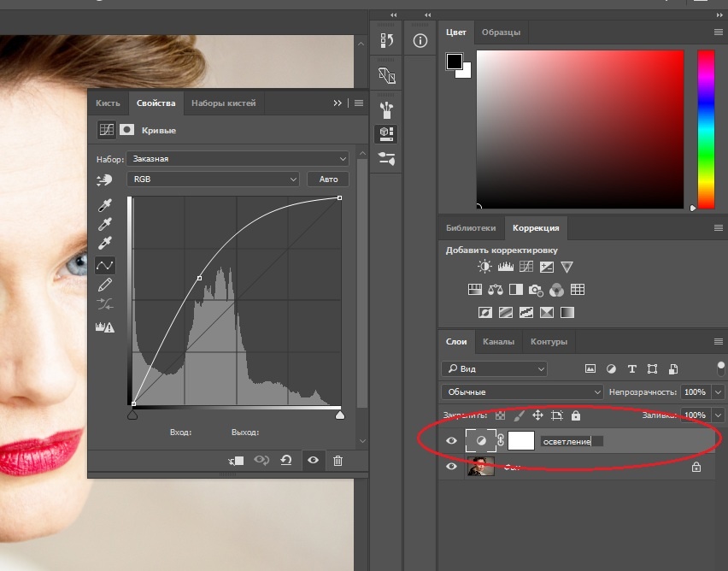The height and width of the screenshot is (571, 728).
Task: Open the Непрозрачность opacity dropdown arrow
Action: (719, 392)
